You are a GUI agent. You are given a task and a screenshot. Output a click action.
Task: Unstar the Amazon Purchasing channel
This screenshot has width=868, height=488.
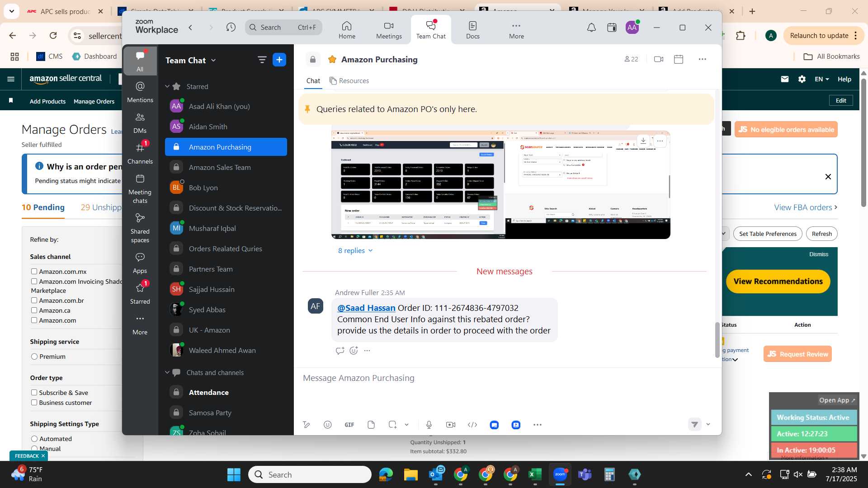tap(332, 59)
